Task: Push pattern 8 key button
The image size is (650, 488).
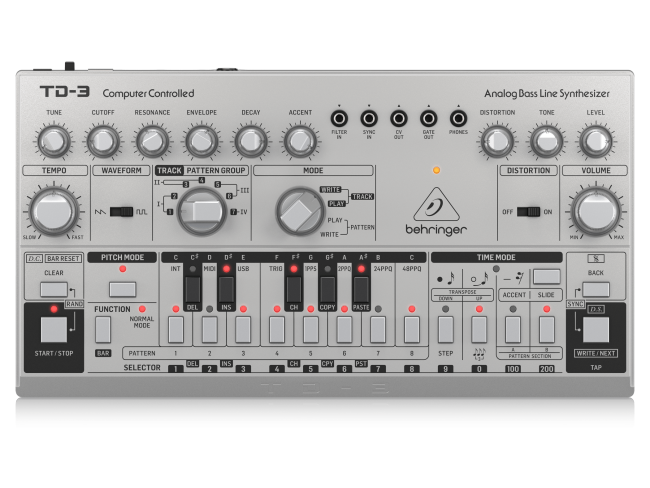Action: point(412,330)
